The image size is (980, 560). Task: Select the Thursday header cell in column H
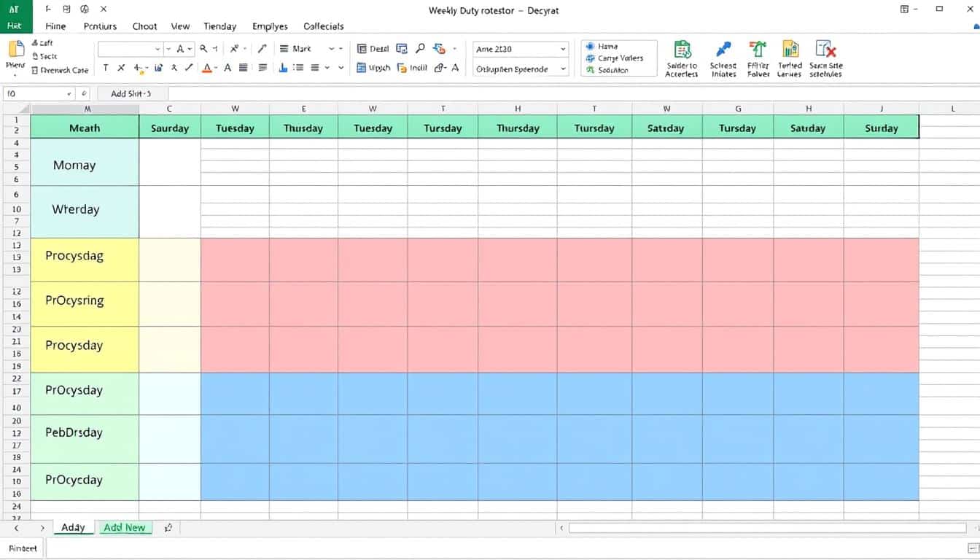(518, 127)
